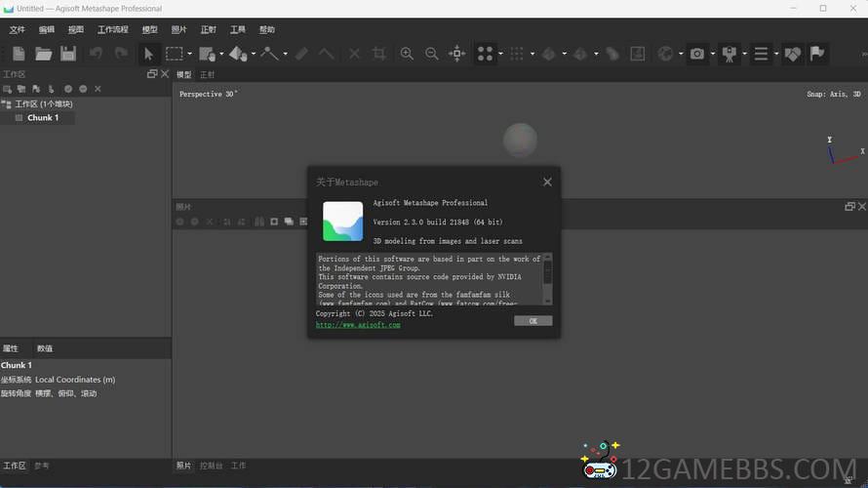Click the Save project floppy disk icon
Image resolution: width=868 pixels, height=488 pixels.
coord(68,54)
